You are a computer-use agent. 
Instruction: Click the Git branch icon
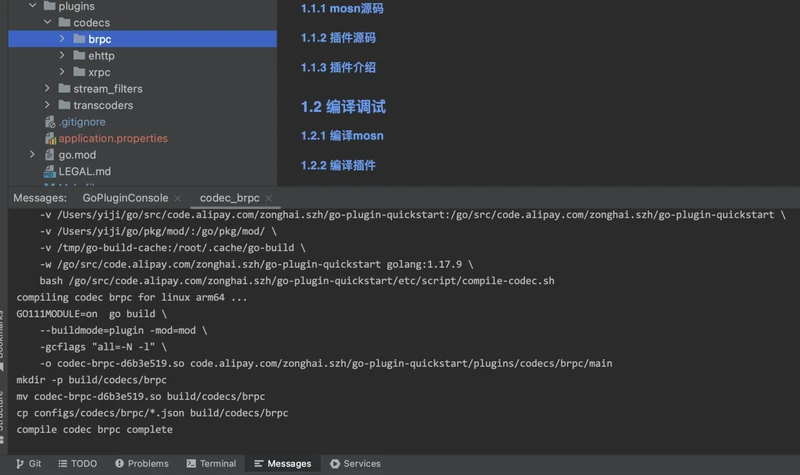pyautogui.click(x=20, y=463)
